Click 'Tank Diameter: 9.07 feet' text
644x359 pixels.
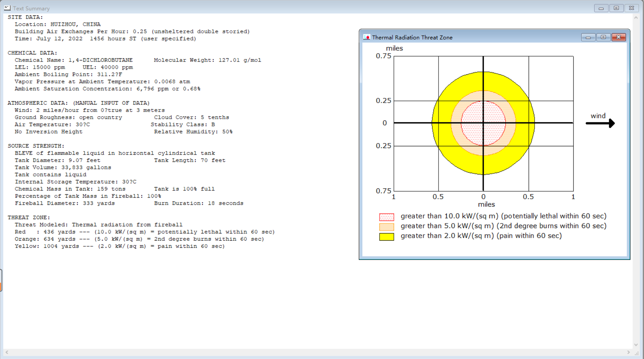58,160
